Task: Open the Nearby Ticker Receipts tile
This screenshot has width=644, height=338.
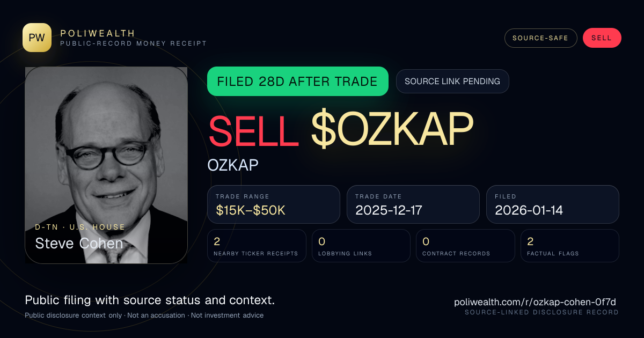Action: pos(257,246)
